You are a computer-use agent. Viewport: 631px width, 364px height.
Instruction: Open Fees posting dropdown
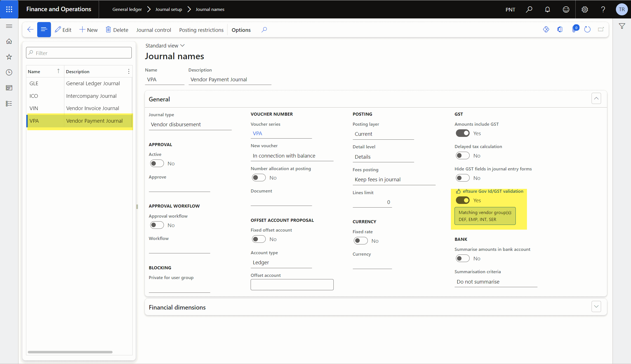point(394,180)
